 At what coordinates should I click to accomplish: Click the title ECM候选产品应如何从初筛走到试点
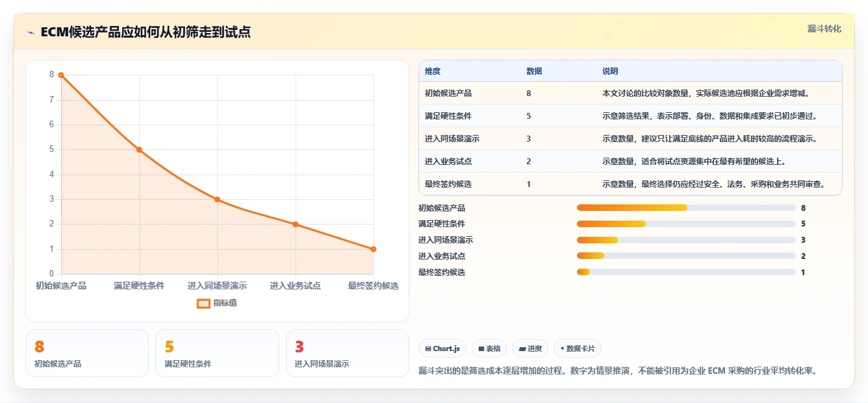(x=146, y=32)
